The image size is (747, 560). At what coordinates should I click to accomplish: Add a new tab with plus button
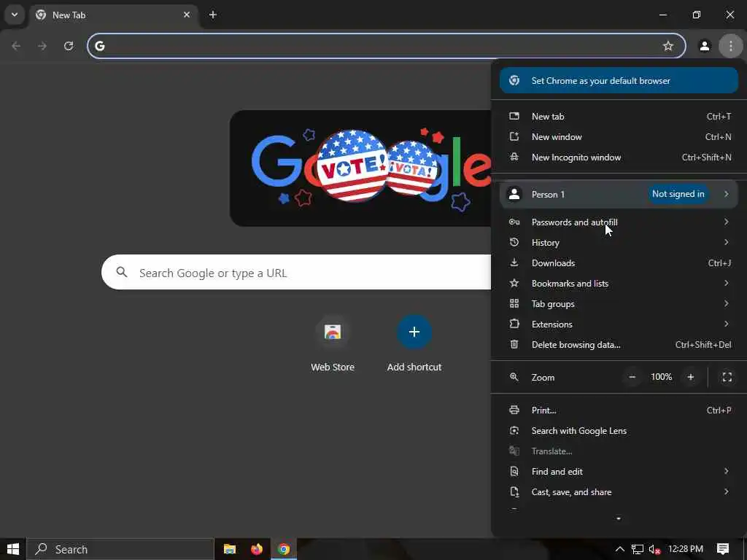point(213,15)
